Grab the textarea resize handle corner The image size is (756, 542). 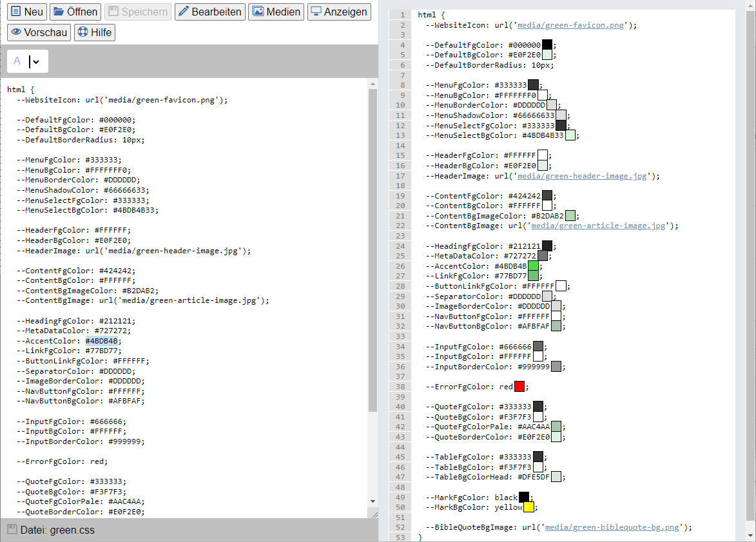click(x=373, y=514)
